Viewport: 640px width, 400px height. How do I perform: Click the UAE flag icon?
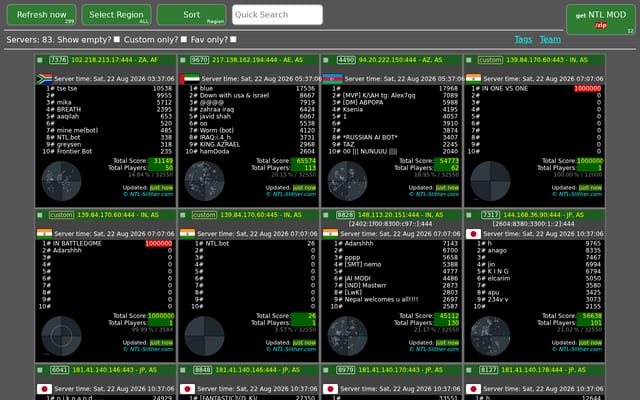(x=189, y=79)
